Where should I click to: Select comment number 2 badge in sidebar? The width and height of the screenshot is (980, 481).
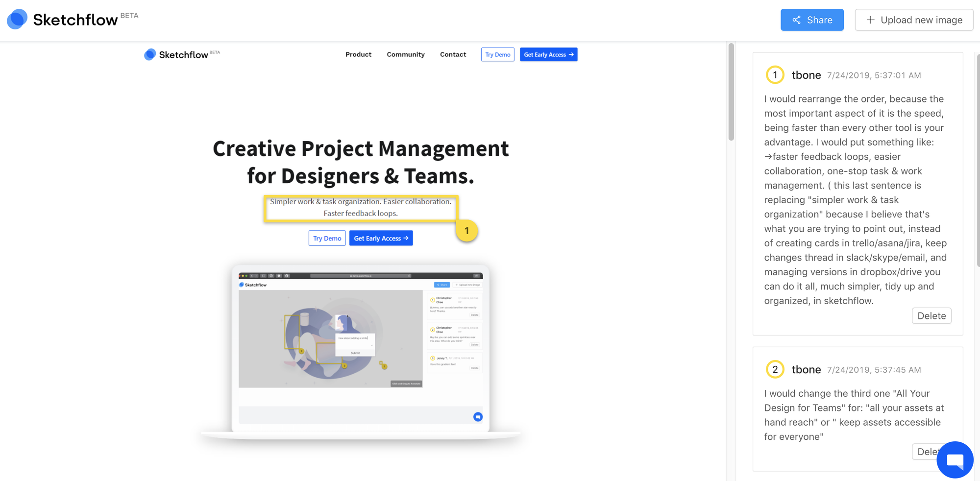pos(775,369)
